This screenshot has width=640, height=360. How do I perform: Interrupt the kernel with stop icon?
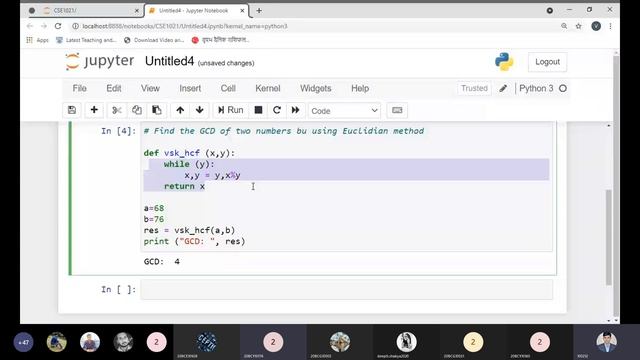point(258,110)
